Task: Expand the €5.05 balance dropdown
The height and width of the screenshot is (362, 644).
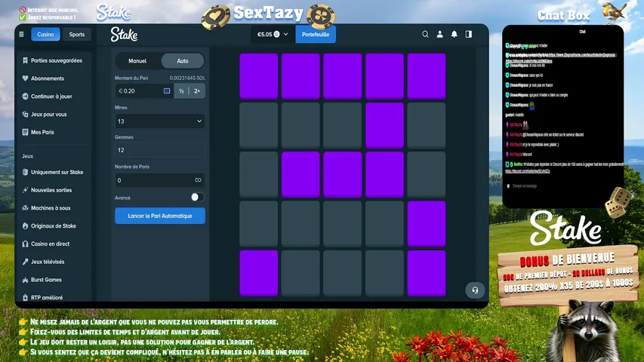Action: (273, 35)
